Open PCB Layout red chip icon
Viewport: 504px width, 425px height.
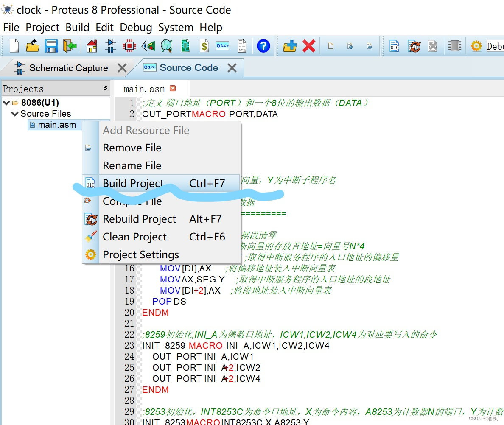tap(129, 46)
